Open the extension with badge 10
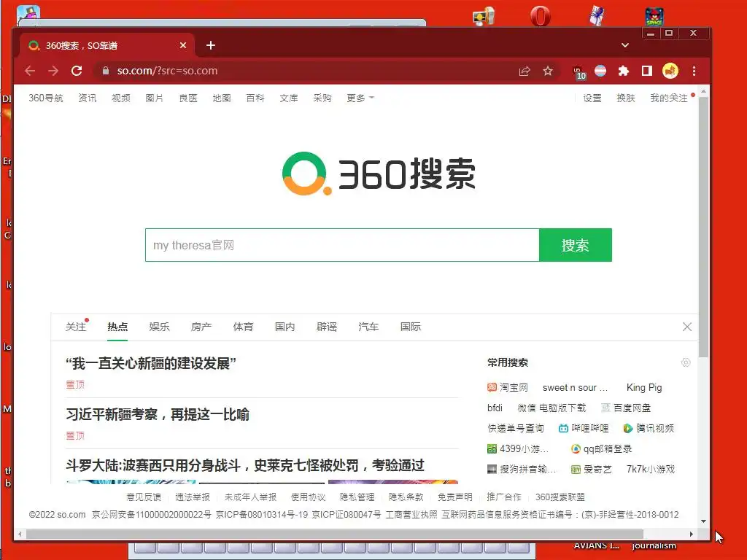This screenshot has height=560, width=747. (x=578, y=72)
